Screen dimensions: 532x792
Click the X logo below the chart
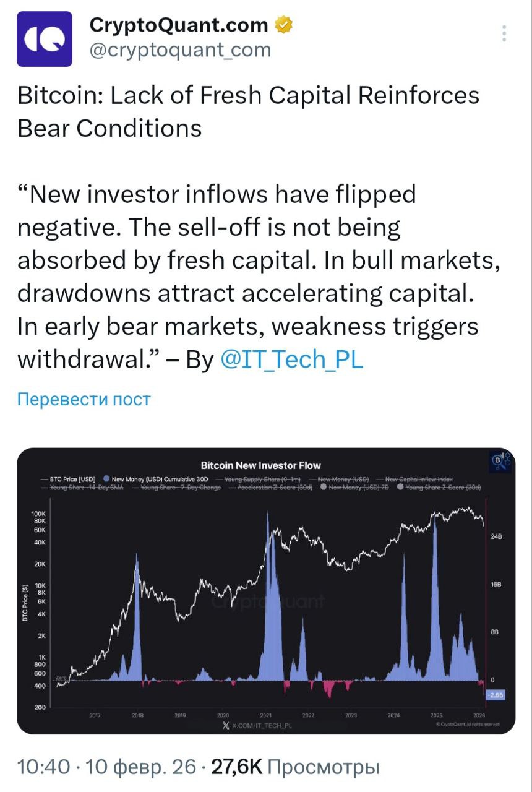(226, 725)
